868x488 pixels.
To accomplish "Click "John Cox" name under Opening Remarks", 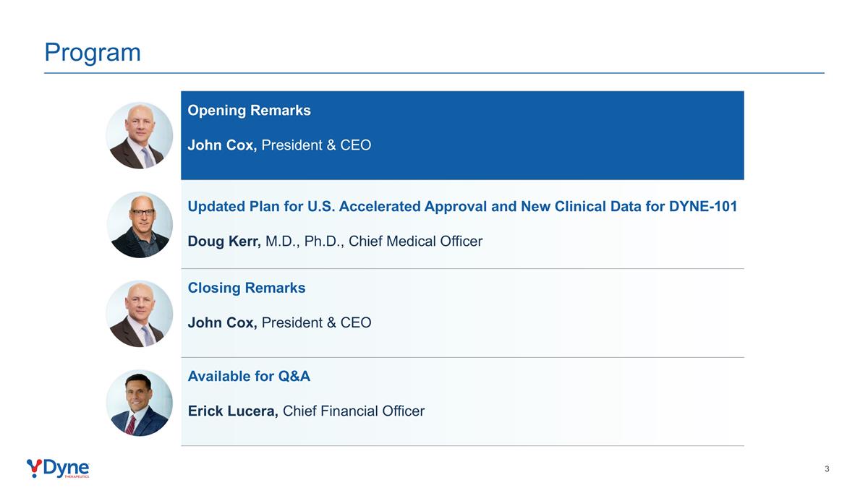I will coord(222,145).
